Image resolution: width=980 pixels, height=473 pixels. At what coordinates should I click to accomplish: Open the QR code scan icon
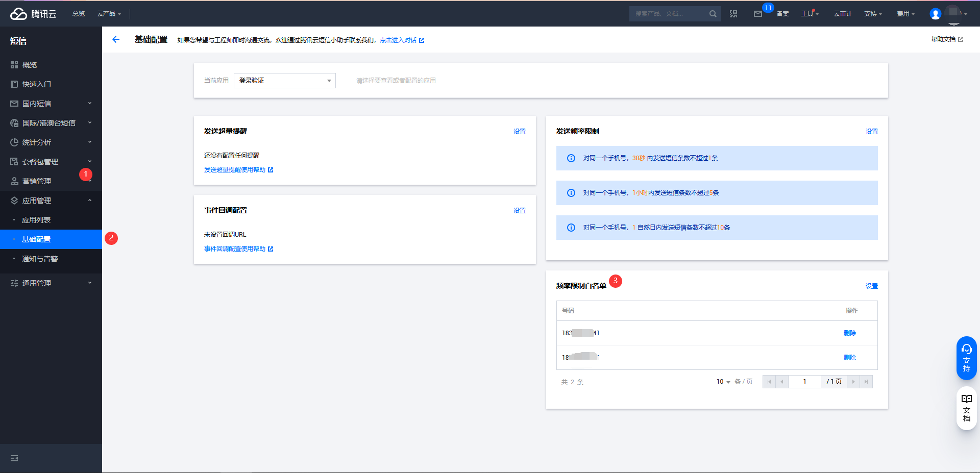tap(733, 14)
